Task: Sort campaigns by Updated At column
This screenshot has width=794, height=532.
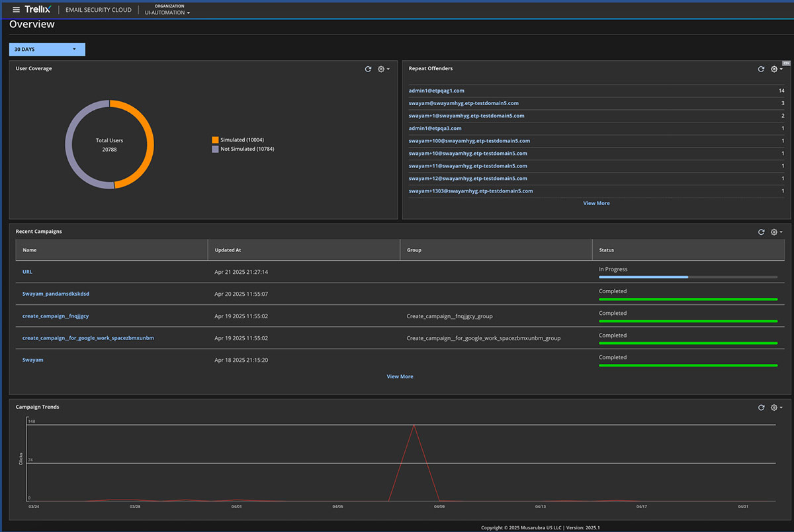Action: [x=228, y=250]
